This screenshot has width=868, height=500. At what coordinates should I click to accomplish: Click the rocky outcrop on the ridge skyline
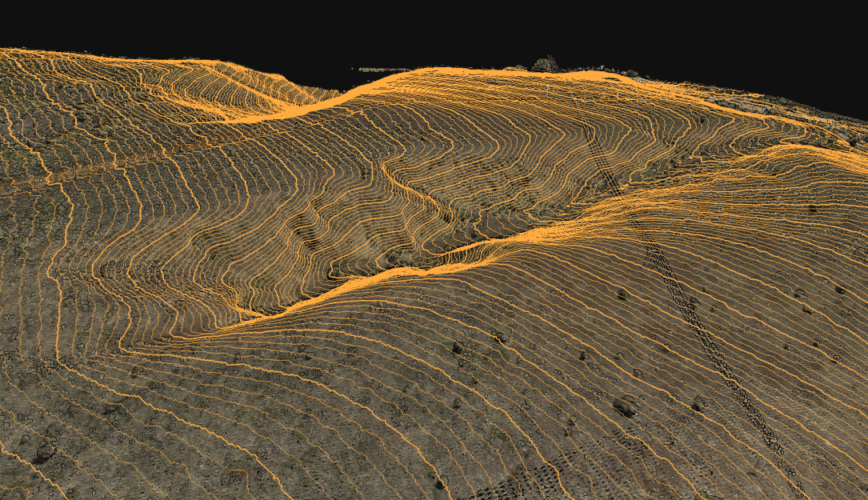(547, 64)
